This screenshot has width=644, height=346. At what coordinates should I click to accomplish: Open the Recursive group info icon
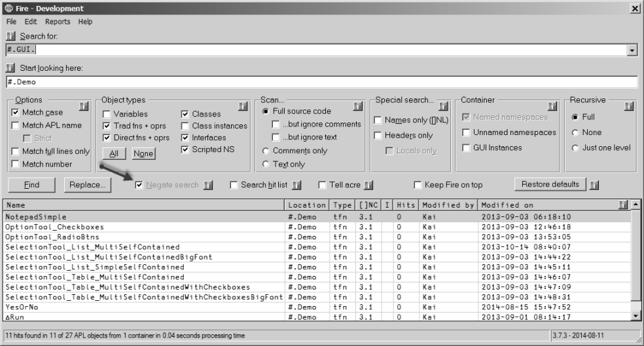click(x=629, y=107)
